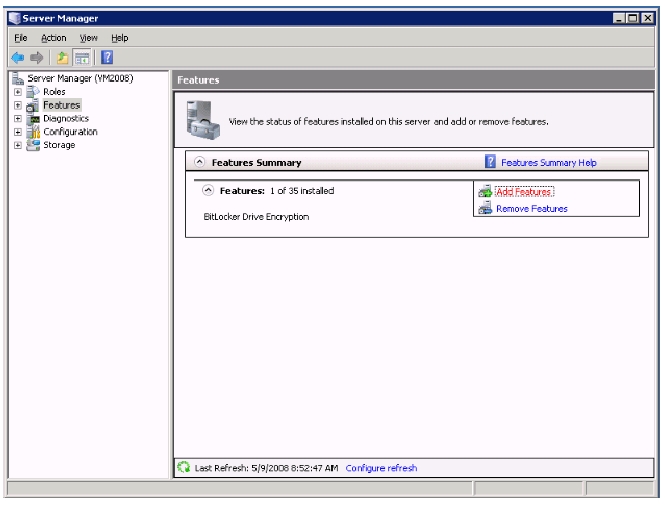This screenshot has width=665, height=505.
Task: Click the Storage icon in the tree
Action: (33, 145)
